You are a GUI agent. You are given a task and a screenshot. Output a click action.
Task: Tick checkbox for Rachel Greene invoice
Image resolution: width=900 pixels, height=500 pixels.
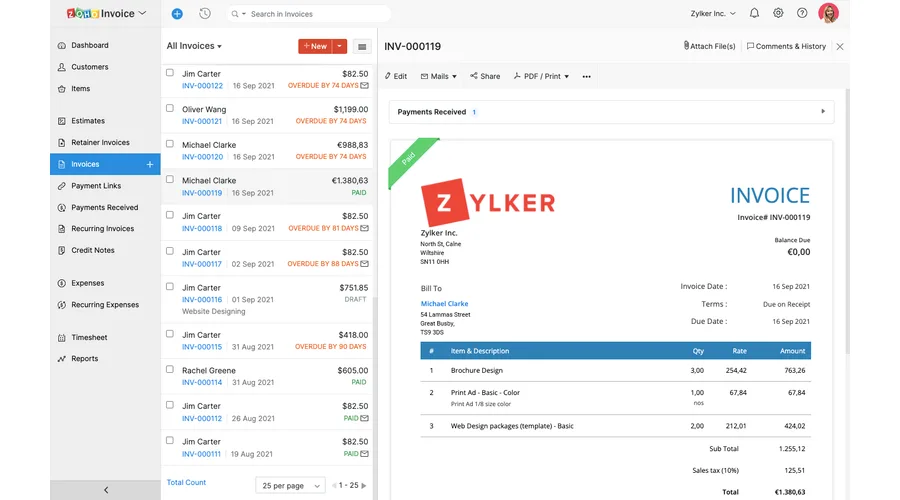pyautogui.click(x=170, y=370)
